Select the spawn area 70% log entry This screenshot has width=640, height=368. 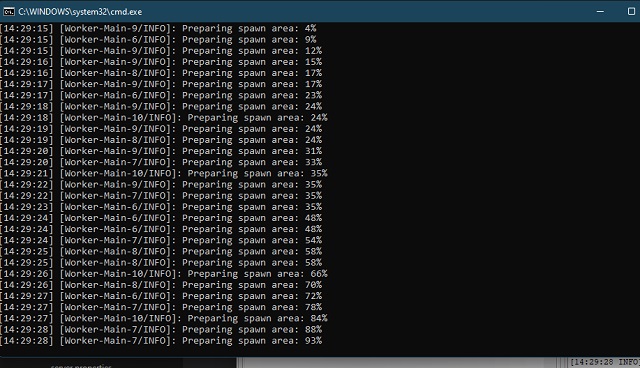click(161, 285)
